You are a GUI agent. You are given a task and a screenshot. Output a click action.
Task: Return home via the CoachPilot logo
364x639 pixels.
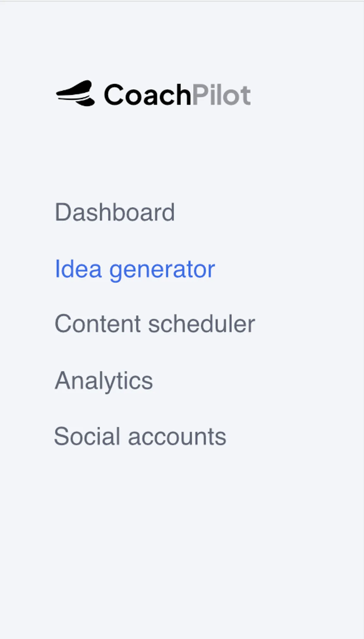(153, 94)
